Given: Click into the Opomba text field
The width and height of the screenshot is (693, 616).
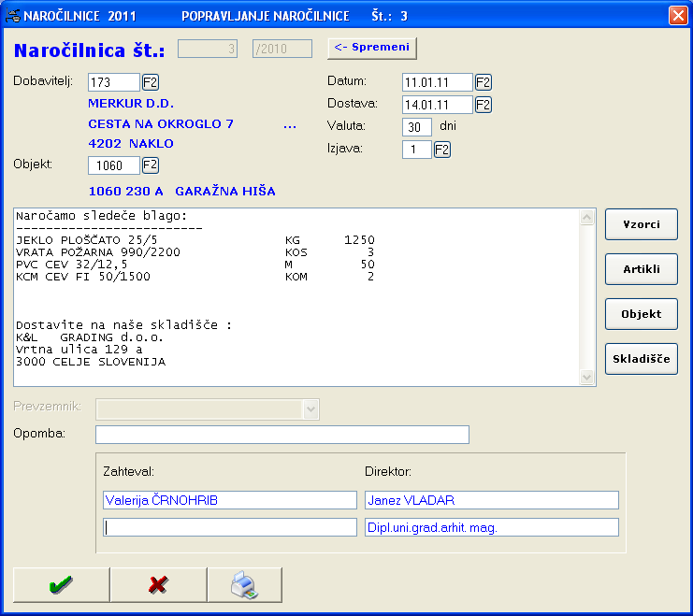Looking at the screenshot, I should 282,435.
